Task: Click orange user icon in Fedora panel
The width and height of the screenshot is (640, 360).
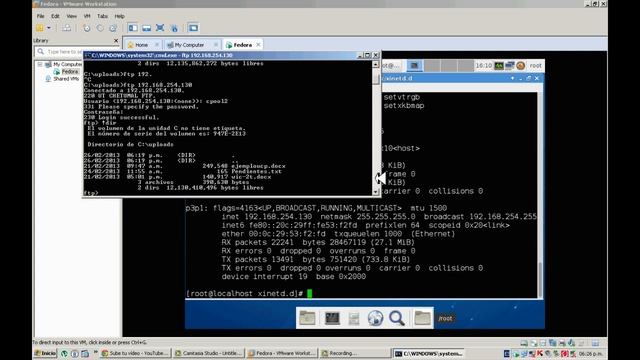Action: coord(520,65)
